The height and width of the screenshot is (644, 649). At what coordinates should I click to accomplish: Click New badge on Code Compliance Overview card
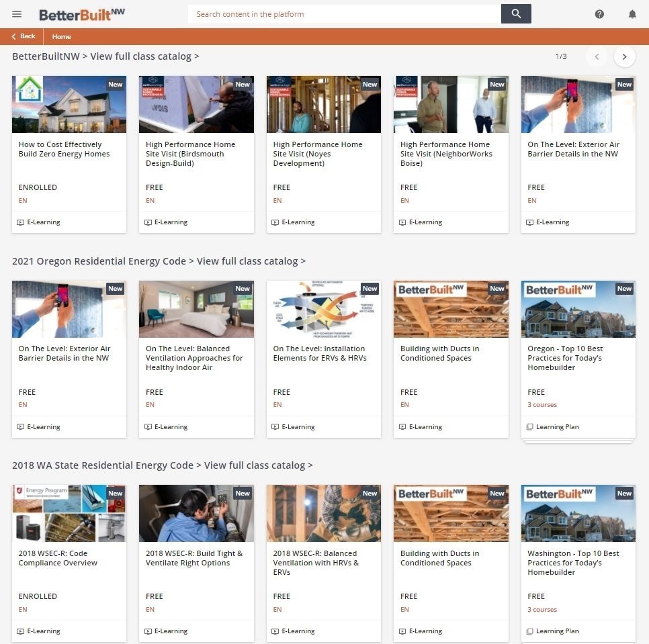pos(115,493)
